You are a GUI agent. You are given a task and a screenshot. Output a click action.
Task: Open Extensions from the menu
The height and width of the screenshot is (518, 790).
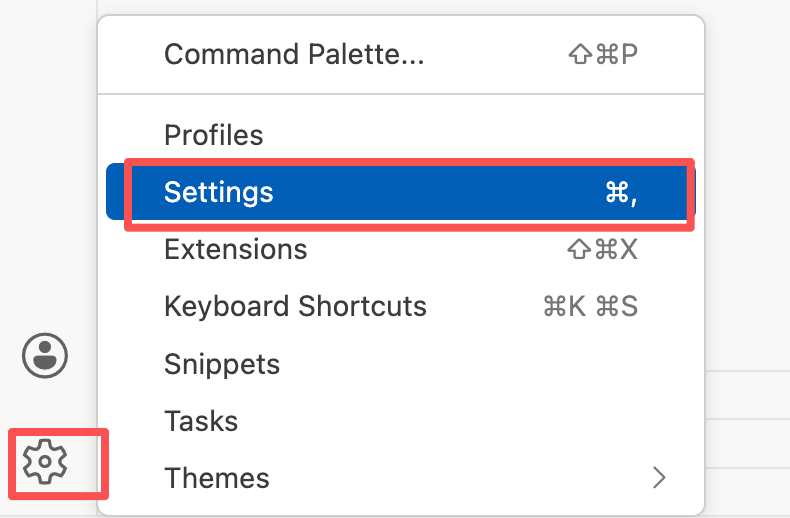coord(236,248)
